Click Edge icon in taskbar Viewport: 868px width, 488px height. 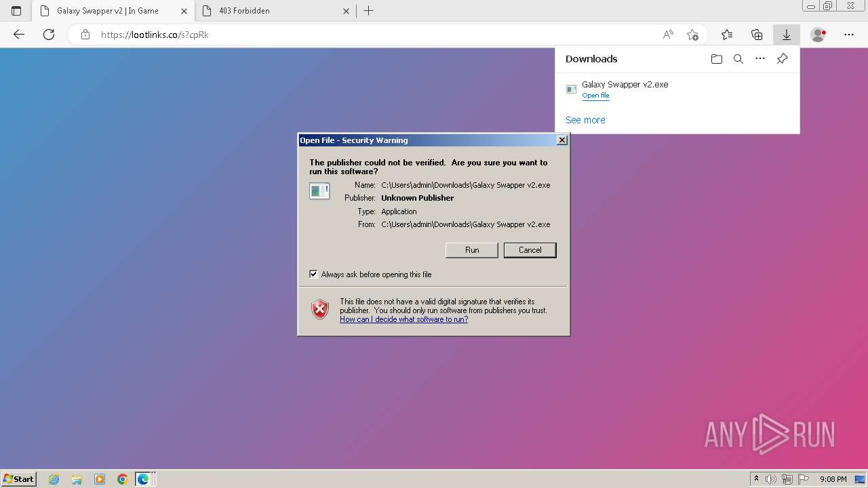[143, 479]
